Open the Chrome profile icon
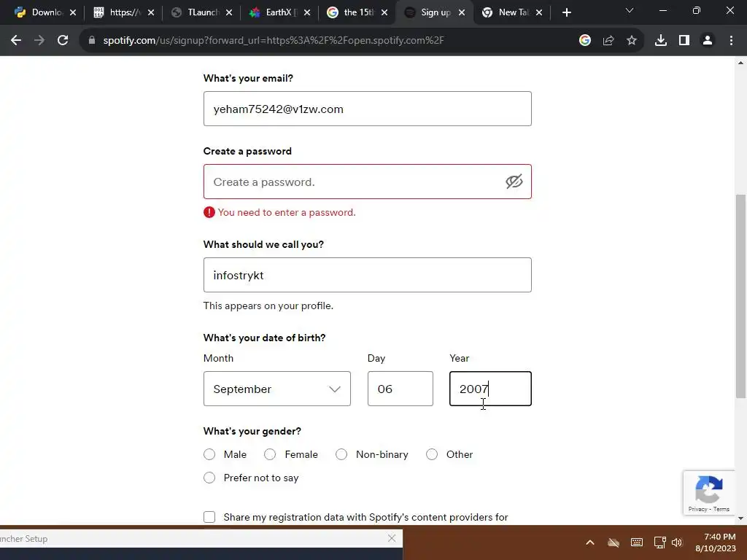This screenshot has height=560, width=747. tap(708, 41)
